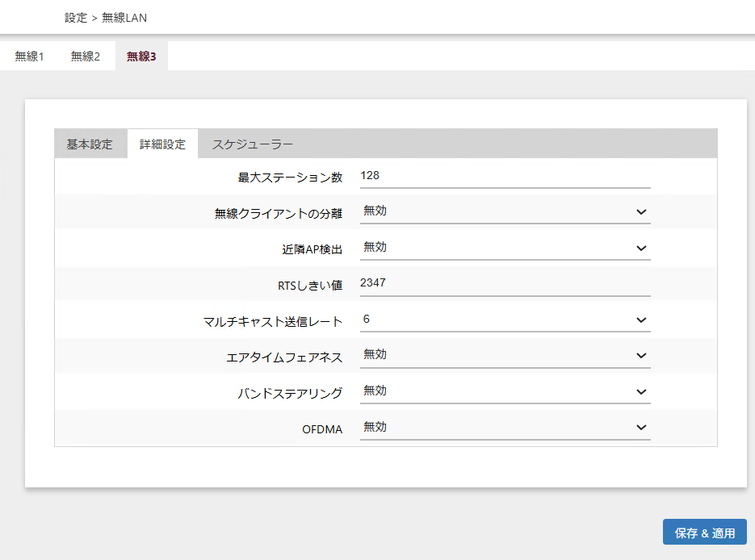Click the chevron arrow for バンドステアリング

pos(641,391)
